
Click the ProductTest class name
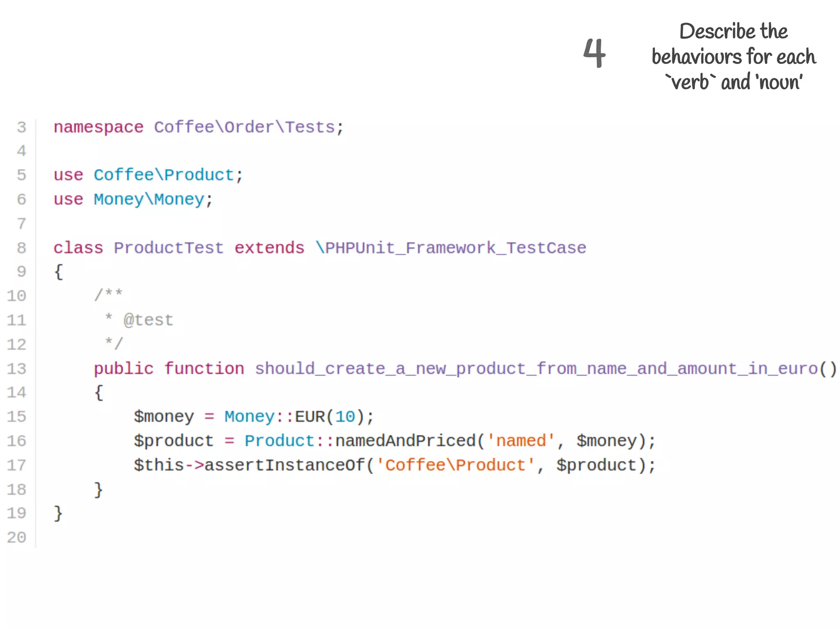[169, 248]
